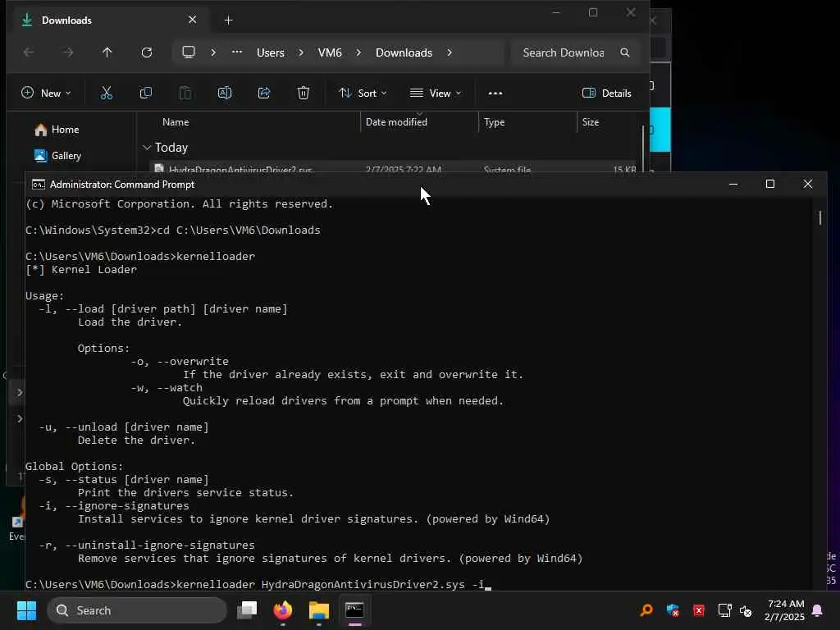Go up one folder with the Up arrow
The image size is (840, 630).
107,52
